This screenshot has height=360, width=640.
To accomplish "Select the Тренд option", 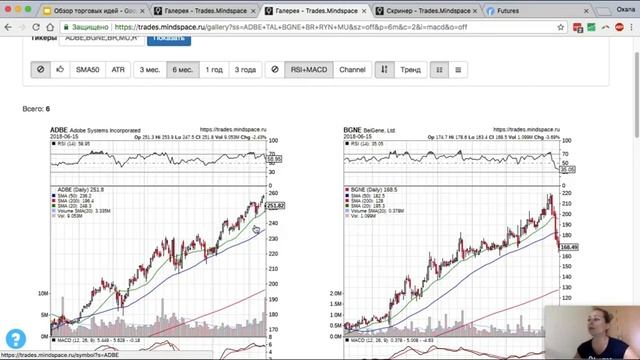I will click(x=410, y=70).
